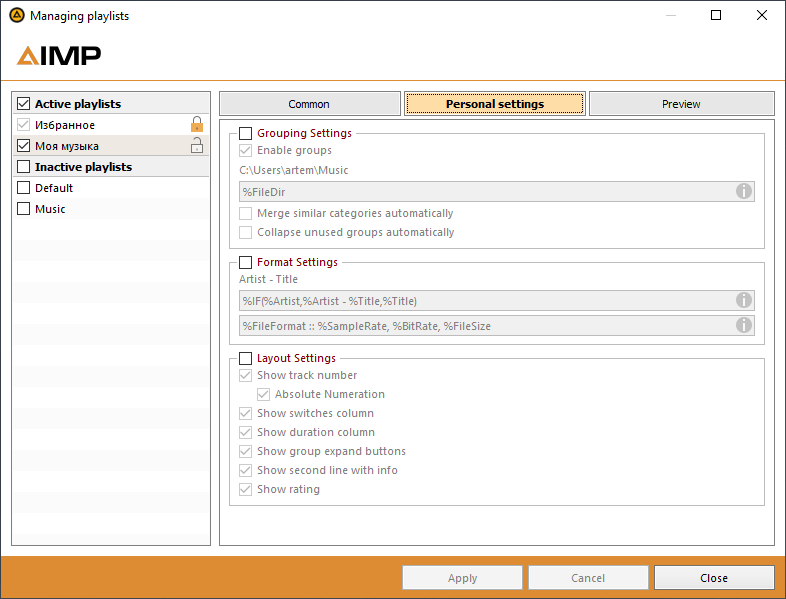Screen dimensions: 786x599
Task: Click info icon on first format line
Action: coord(743,300)
